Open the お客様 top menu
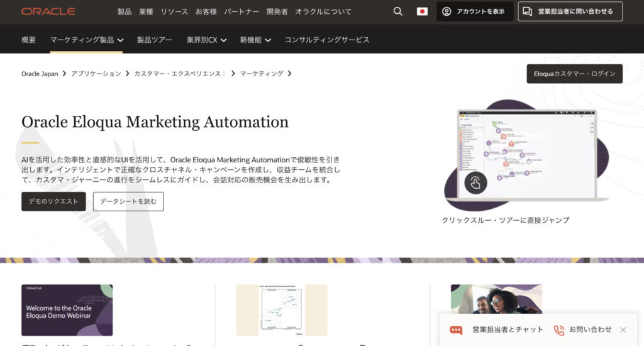The height and width of the screenshot is (346, 644). 206,11
